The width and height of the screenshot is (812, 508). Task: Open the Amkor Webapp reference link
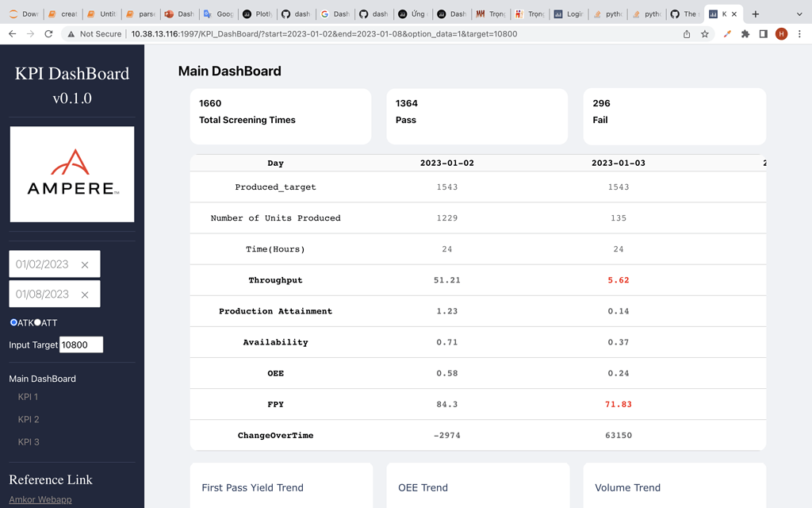[40, 499]
